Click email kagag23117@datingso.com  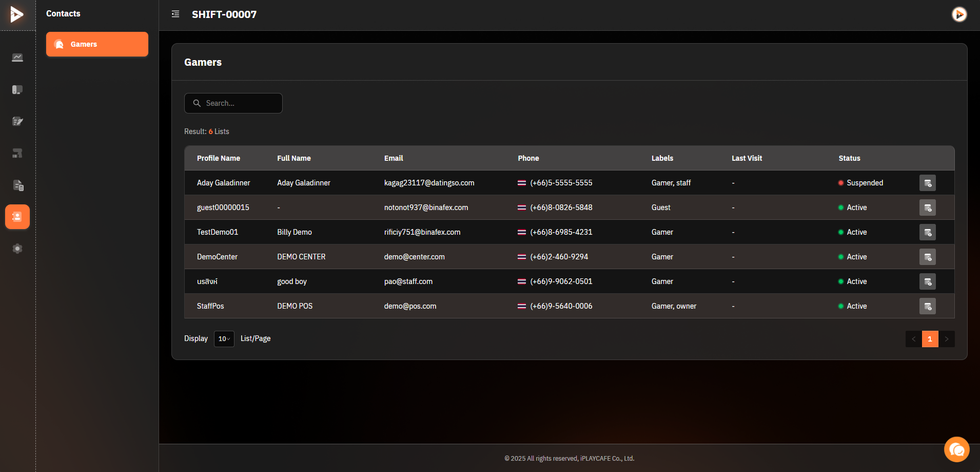(429, 183)
